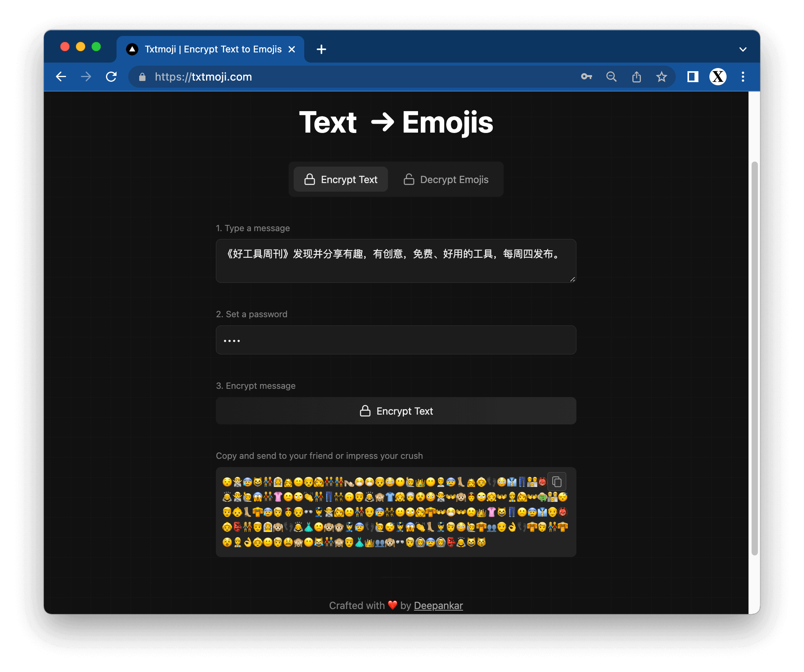Screen dimensions: 804x672
Task: Expand the tab search chevron
Action: click(x=743, y=49)
